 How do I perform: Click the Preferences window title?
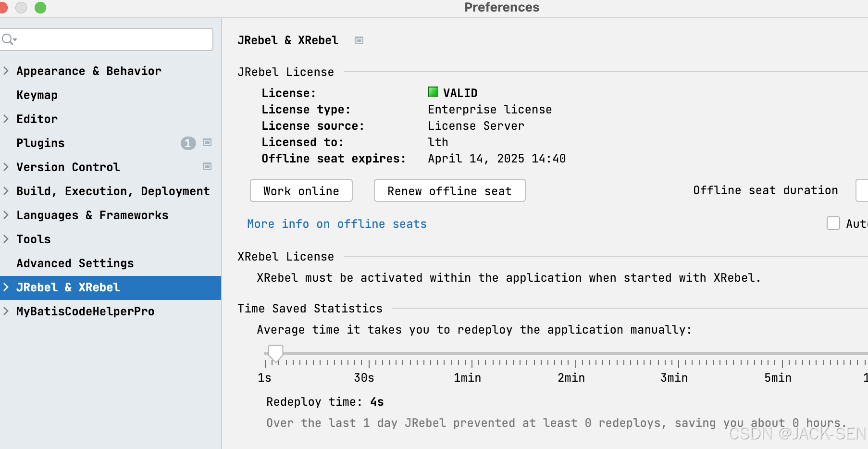point(502,7)
